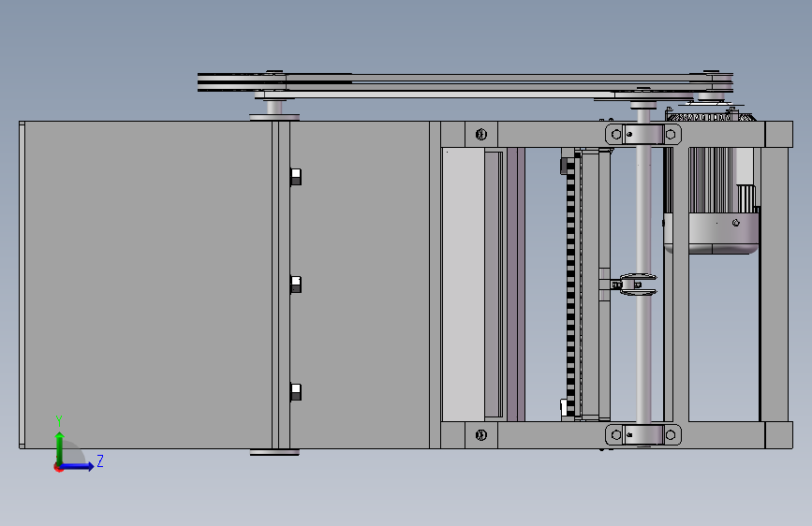This screenshot has height=526, width=812.
Task: Select the bottom white bolt head on center strip
Action: click(296, 392)
